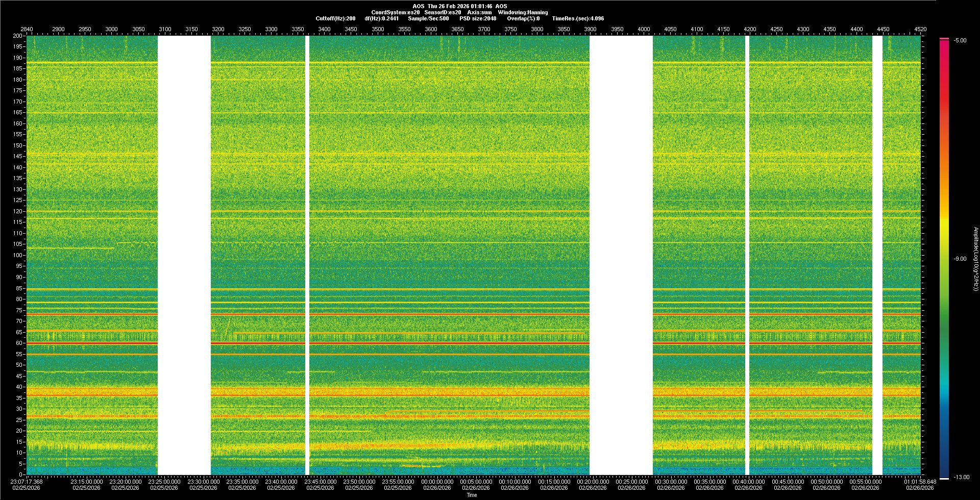The width and height of the screenshot is (980, 500).
Task: Click the 200 Hz tick on the frequency axis
Action: coord(17,36)
